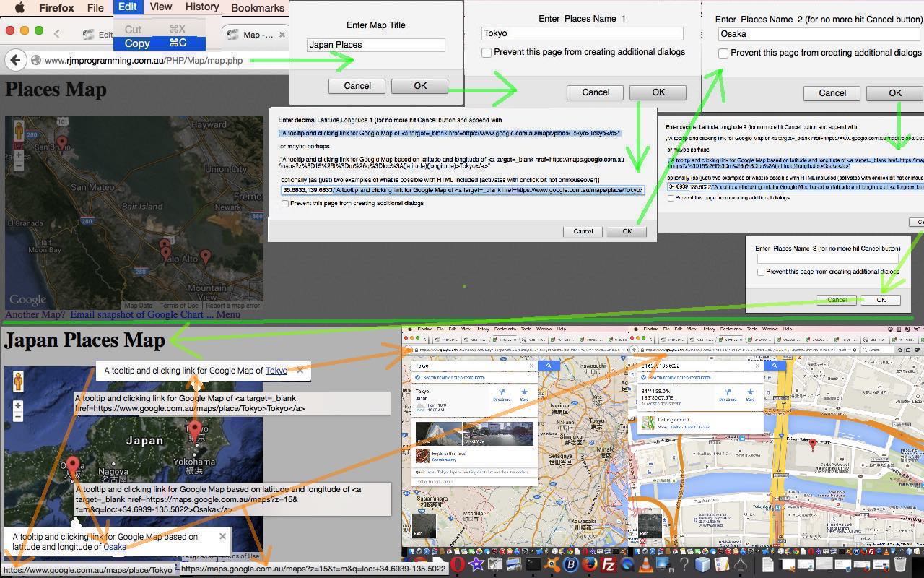924x578 pixels.
Task: Close the Osaka tooltip info window
Action: click(x=222, y=536)
